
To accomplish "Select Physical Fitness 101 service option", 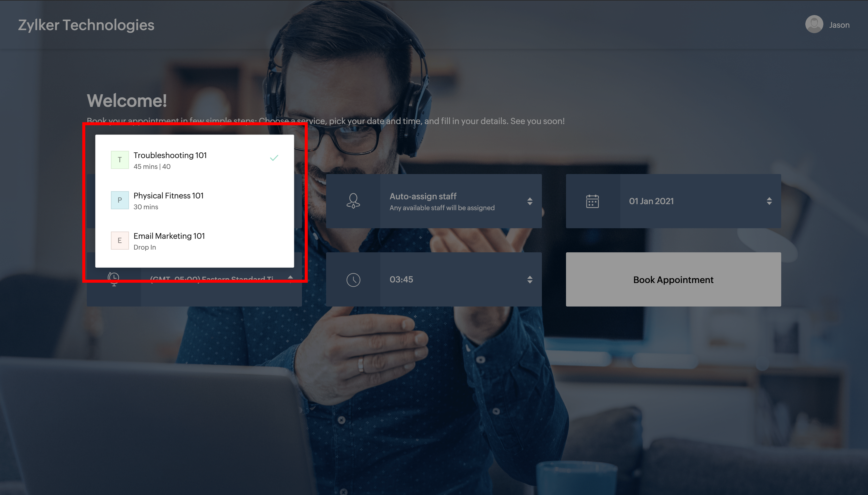I will click(x=168, y=196).
